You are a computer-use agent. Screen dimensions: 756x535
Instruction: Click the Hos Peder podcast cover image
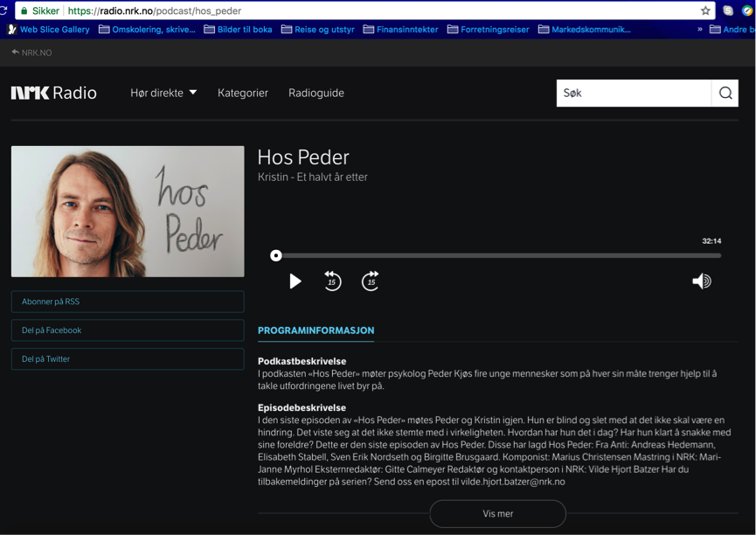tap(128, 212)
